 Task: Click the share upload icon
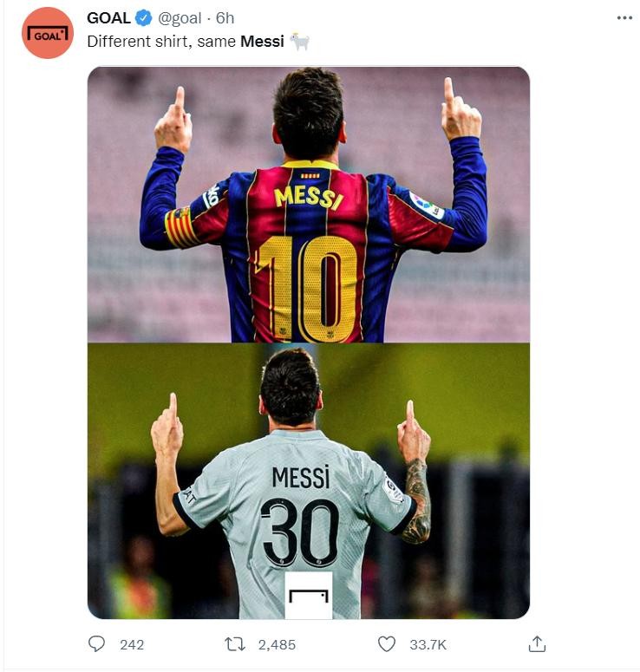537,643
